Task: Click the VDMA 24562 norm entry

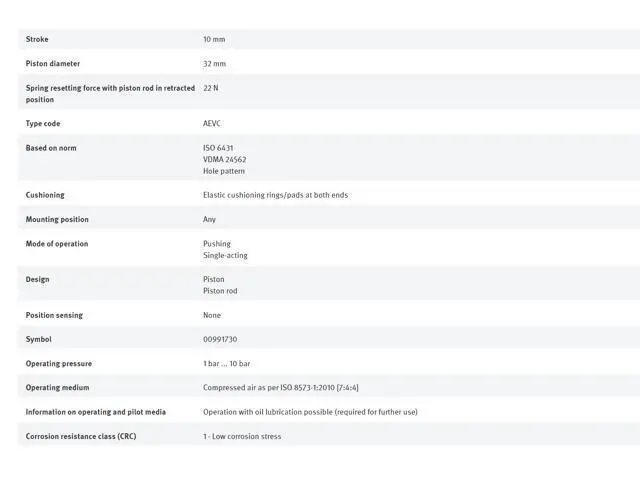Action: [x=224, y=159]
